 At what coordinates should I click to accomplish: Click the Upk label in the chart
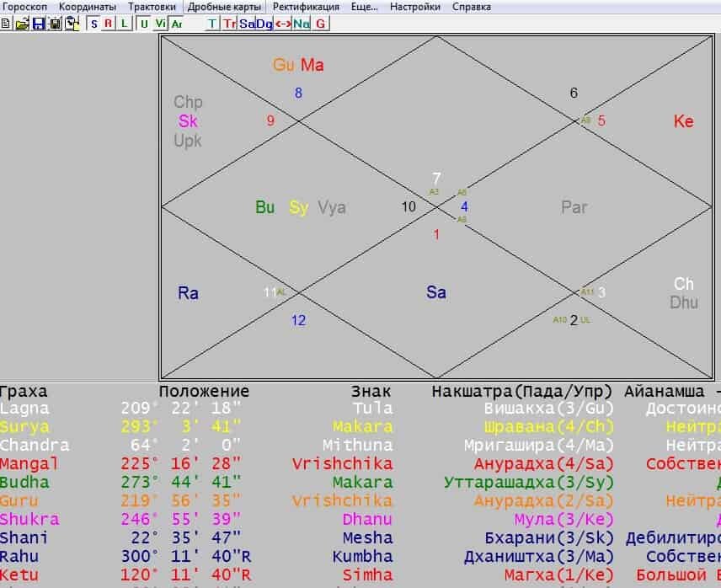(x=188, y=141)
